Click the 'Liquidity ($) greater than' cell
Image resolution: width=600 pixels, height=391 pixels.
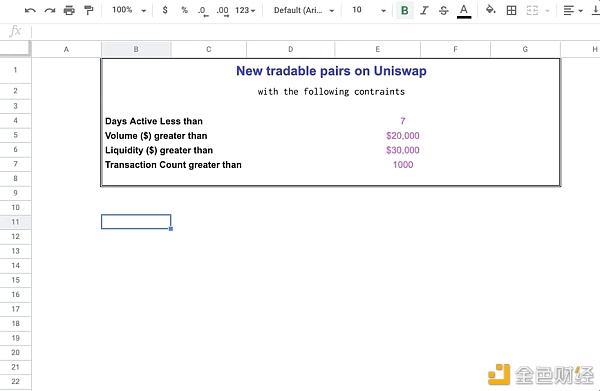click(x=159, y=150)
